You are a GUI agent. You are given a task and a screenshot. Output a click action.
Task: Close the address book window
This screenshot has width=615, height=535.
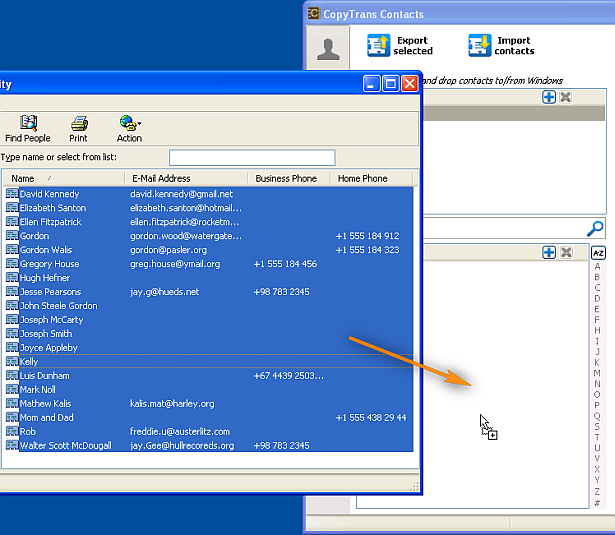coord(409,84)
